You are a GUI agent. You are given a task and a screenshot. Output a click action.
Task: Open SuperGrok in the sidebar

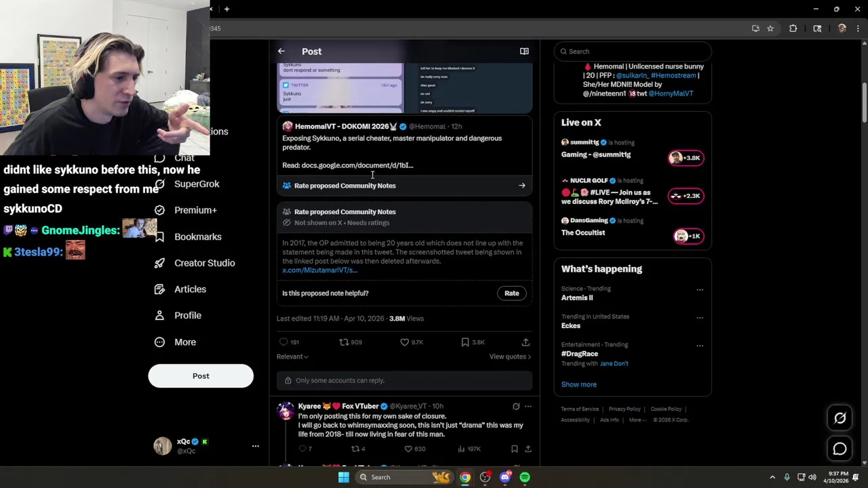click(186, 184)
